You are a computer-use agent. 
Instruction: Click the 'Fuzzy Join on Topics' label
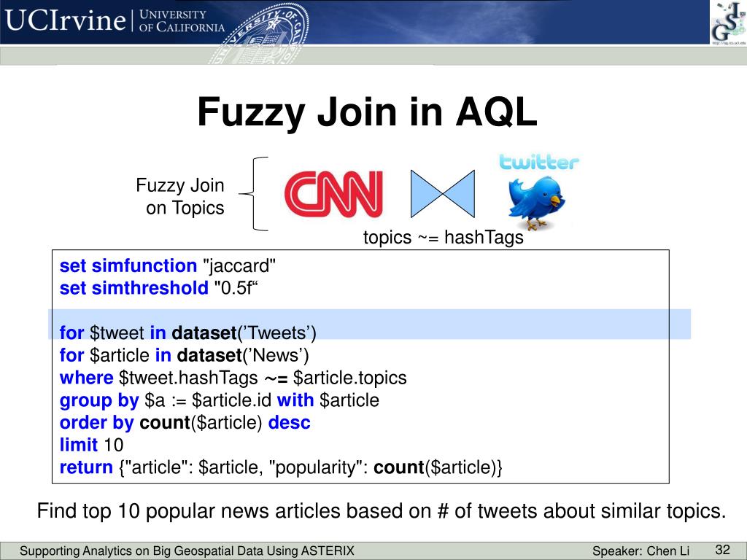tap(179, 196)
